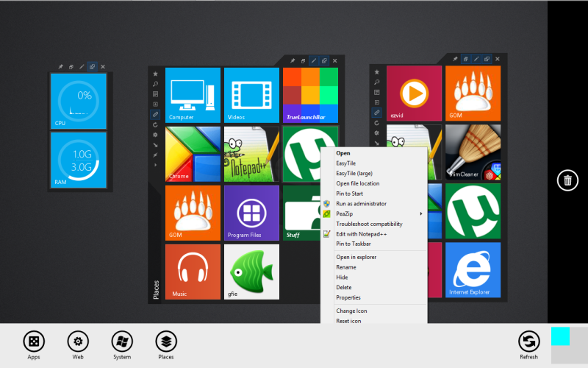Click the cyan color square

click(560, 336)
